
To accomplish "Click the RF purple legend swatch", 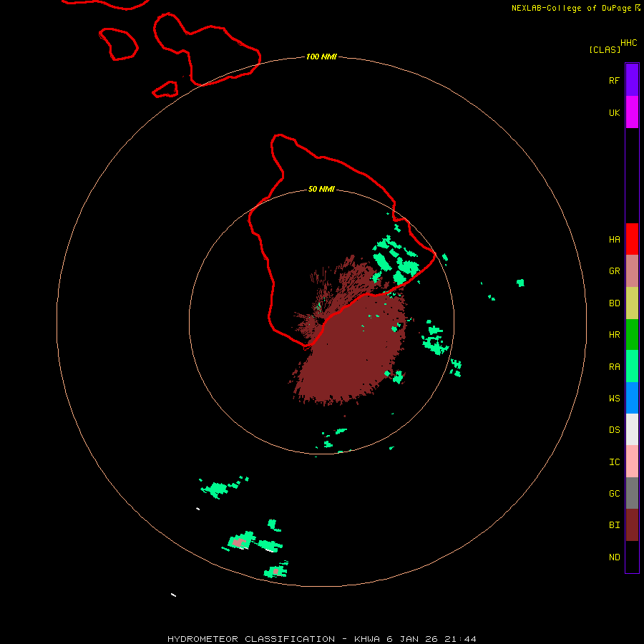I will (x=632, y=80).
